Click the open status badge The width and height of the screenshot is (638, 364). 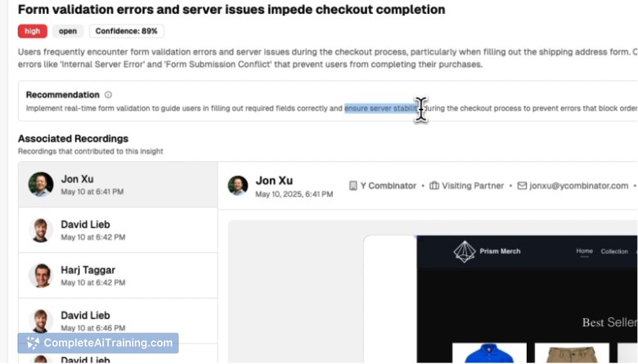(x=68, y=31)
